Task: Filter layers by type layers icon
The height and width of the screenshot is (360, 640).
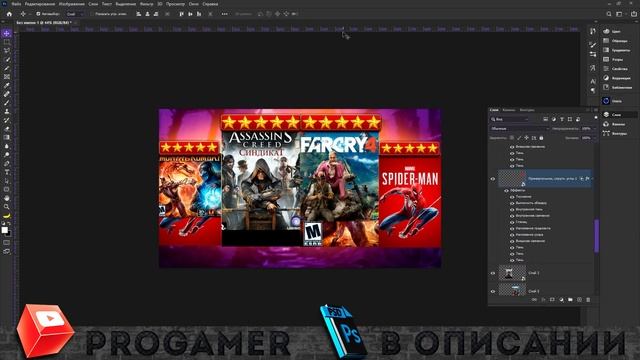Action: tap(562, 119)
